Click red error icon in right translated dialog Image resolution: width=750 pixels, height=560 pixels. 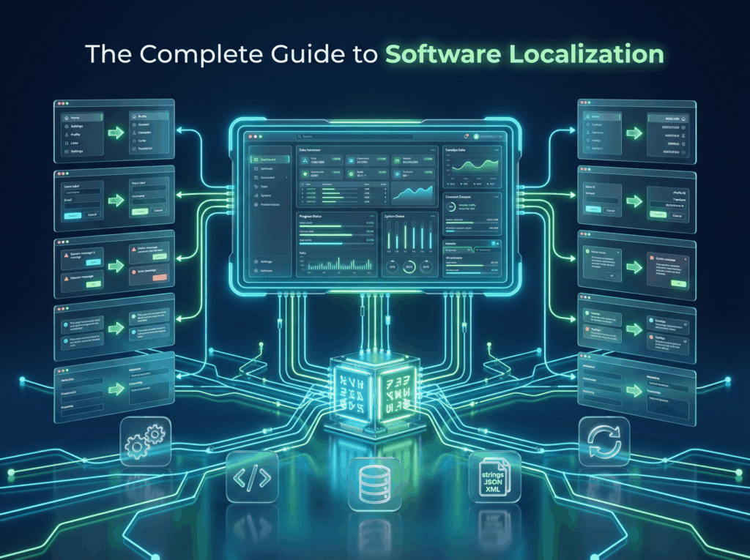pos(651,258)
